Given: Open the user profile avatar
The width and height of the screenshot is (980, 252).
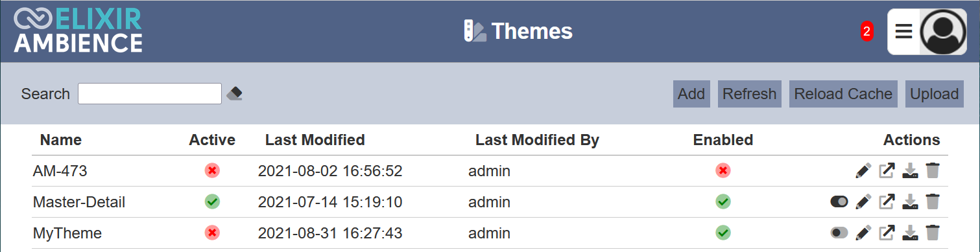Looking at the screenshot, I should (943, 31).
